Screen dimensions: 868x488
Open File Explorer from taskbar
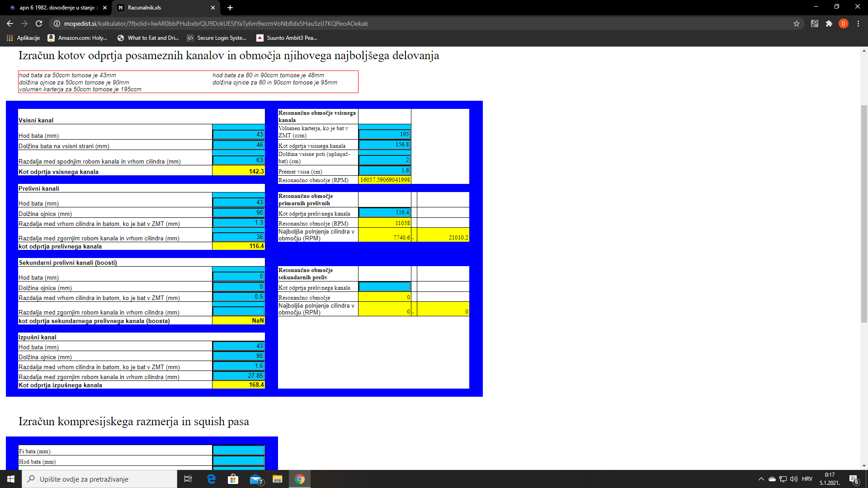coord(277,479)
